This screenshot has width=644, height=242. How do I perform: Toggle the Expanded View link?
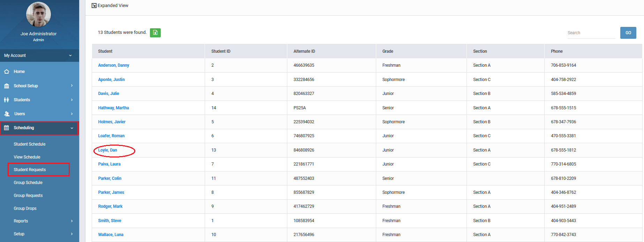[x=113, y=6]
